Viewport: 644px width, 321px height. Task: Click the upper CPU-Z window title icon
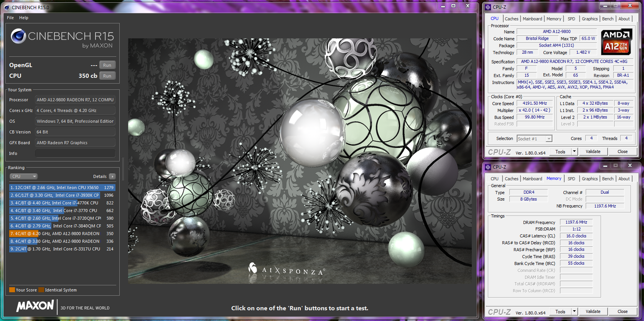point(488,7)
